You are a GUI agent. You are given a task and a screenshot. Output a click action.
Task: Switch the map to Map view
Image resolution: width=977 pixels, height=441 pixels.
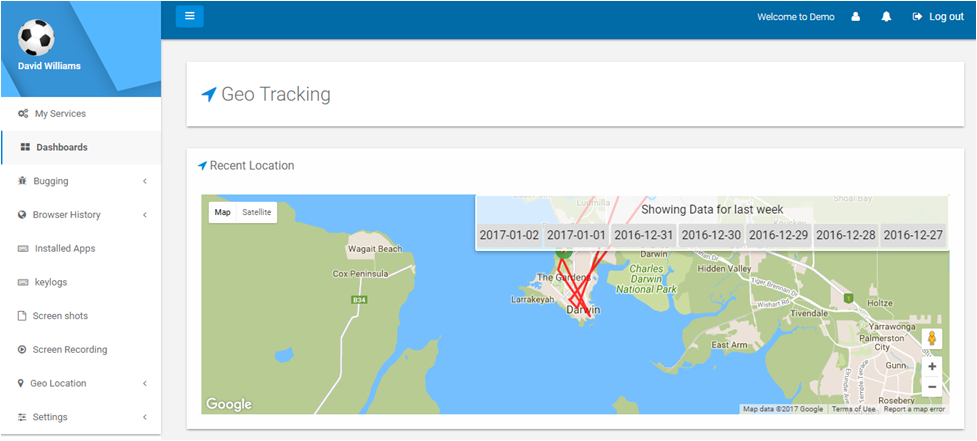(222, 212)
